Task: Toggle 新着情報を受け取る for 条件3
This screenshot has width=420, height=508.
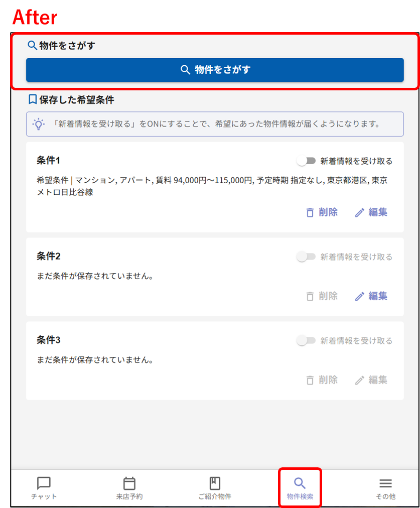Action: (306, 341)
